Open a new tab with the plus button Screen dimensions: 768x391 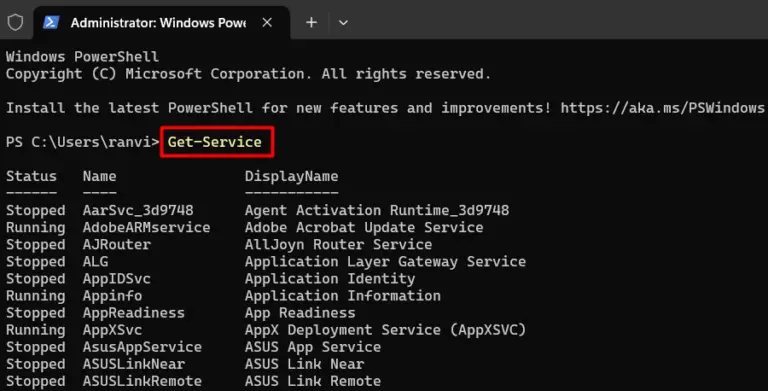[x=312, y=23]
